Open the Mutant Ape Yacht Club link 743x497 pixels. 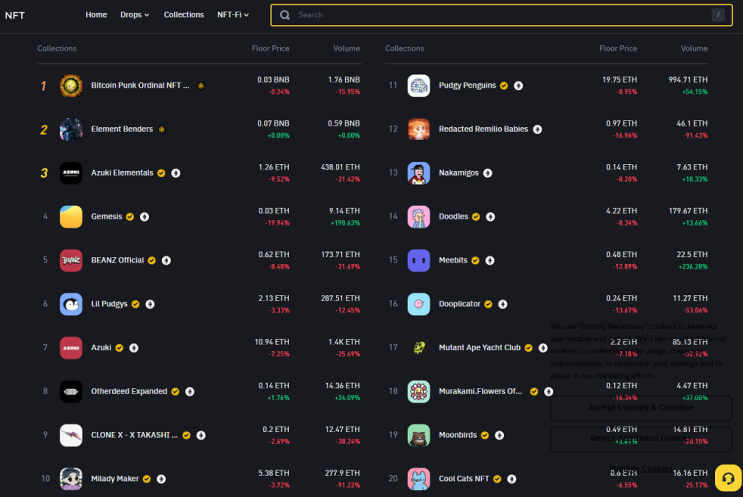click(x=480, y=347)
